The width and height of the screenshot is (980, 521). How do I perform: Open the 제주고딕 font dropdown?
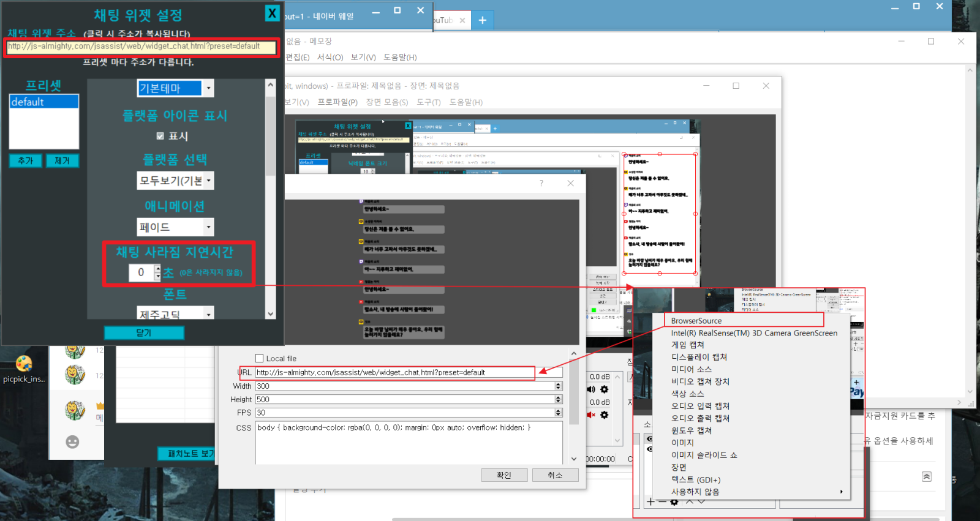[x=176, y=313]
